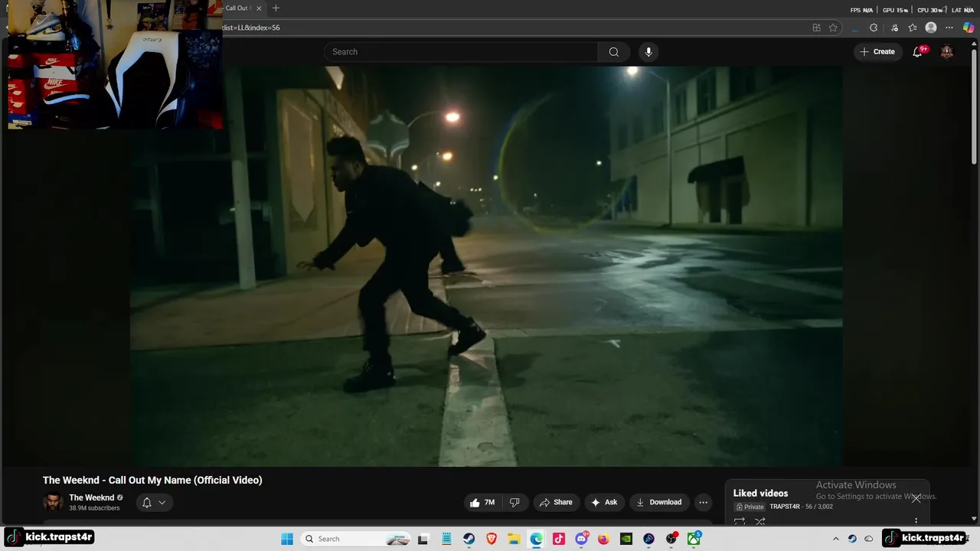980x551 pixels.
Task: Show hidden system tray icons chevron
Action: pyautogui.click(x=835, y=539)
